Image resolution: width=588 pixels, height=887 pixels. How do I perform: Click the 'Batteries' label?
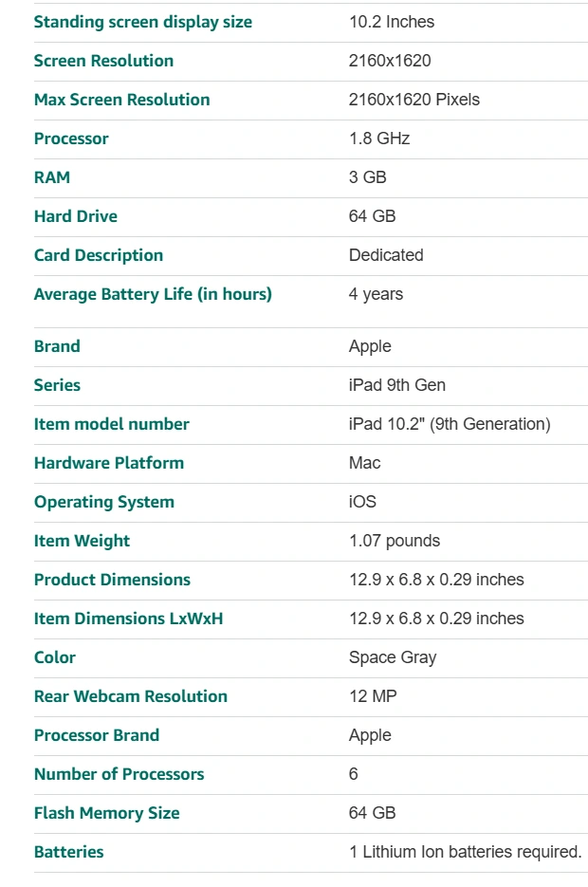(x=69, y=852)
